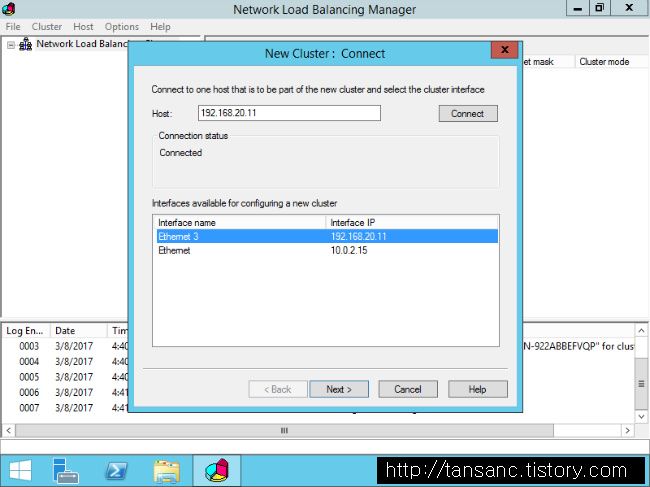Open the Cluster menu

(47, 27)
